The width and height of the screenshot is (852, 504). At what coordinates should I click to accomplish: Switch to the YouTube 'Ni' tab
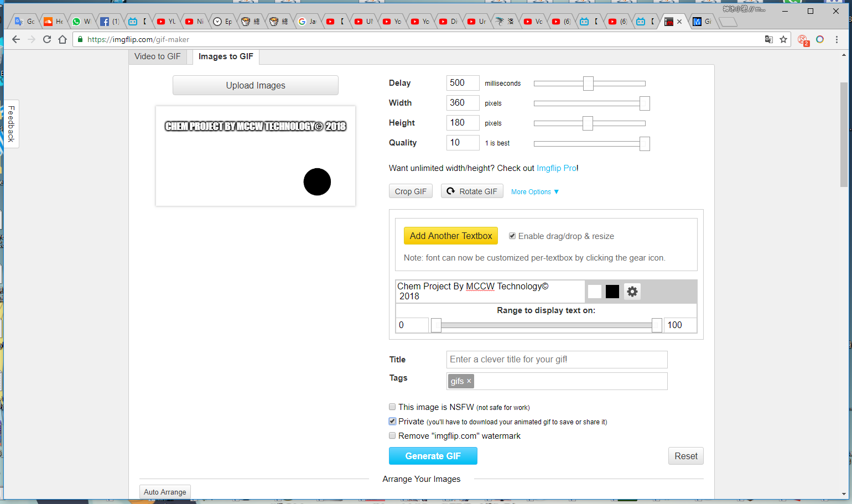pos(194,22)
